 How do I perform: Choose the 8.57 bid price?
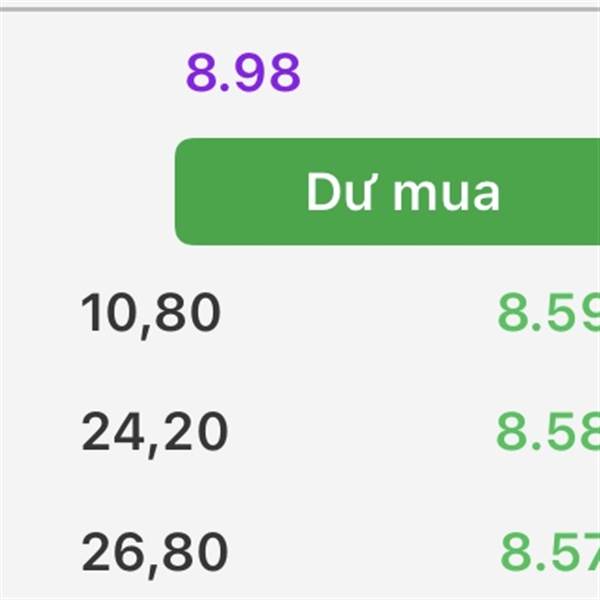(x=550, y=551)
